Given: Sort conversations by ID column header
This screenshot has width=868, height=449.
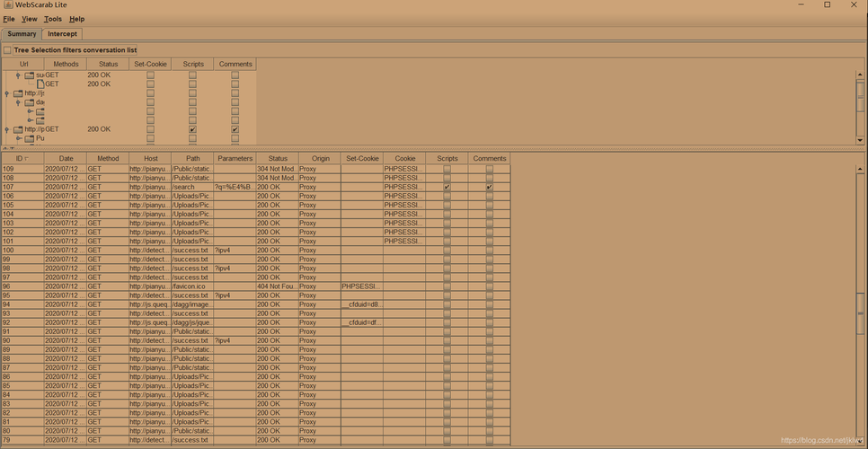Looking at the screenshot, I should pos(22,158).
